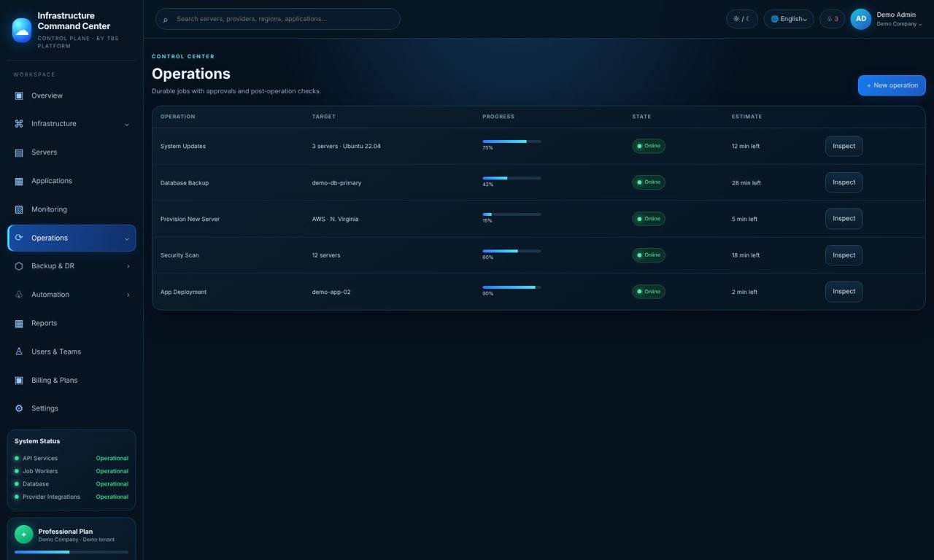Screen dimensions: 934x560
Task: Click the Settings gear icon
Action: tap(19, 408)
